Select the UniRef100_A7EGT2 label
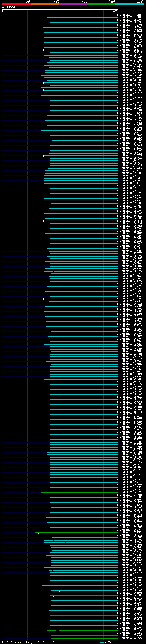 131,95
